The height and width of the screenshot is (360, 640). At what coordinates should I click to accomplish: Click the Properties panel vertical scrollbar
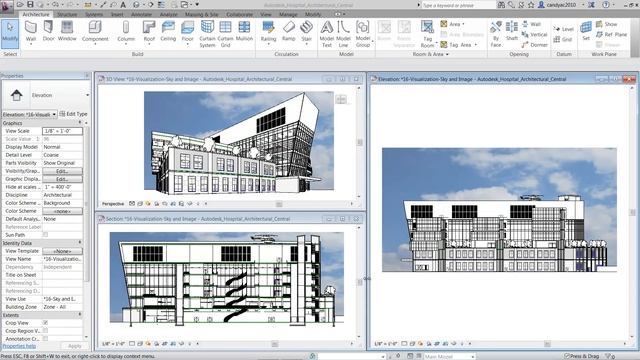coord(86,204)
